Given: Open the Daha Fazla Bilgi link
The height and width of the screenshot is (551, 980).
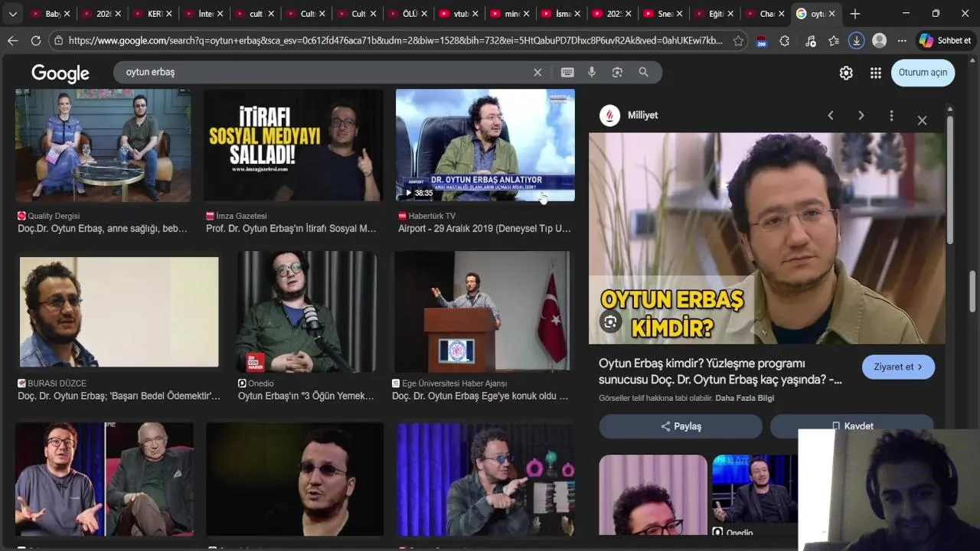Looking at the screenshot, I should pos(744,398).
